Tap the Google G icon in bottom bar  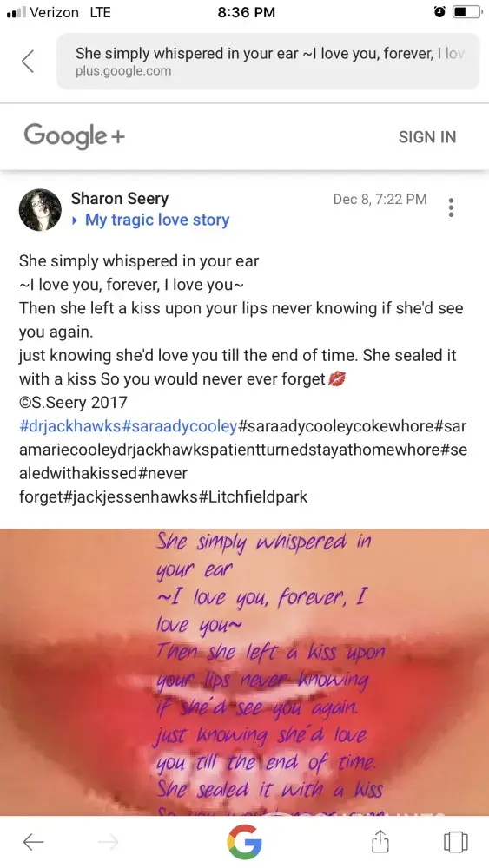(244, 842)
